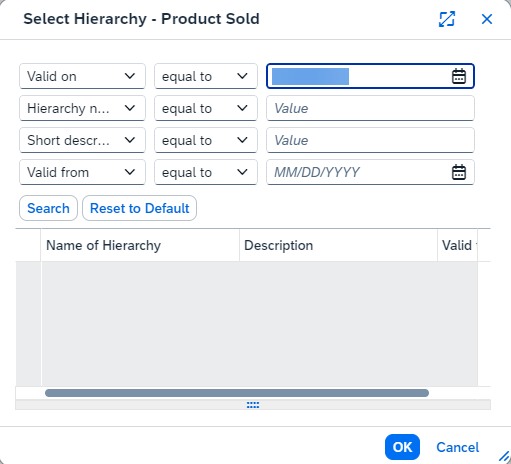The width and height of the screenshot is (511, 464).
Task: Close the Select Hierarchy dialog with the X
Action: [487, 19]
